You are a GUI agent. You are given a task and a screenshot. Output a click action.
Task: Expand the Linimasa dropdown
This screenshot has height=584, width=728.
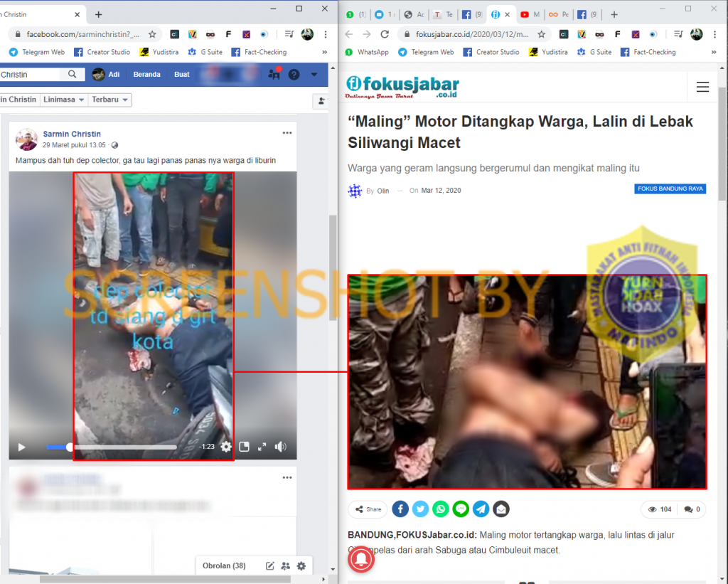pos(64,100)
